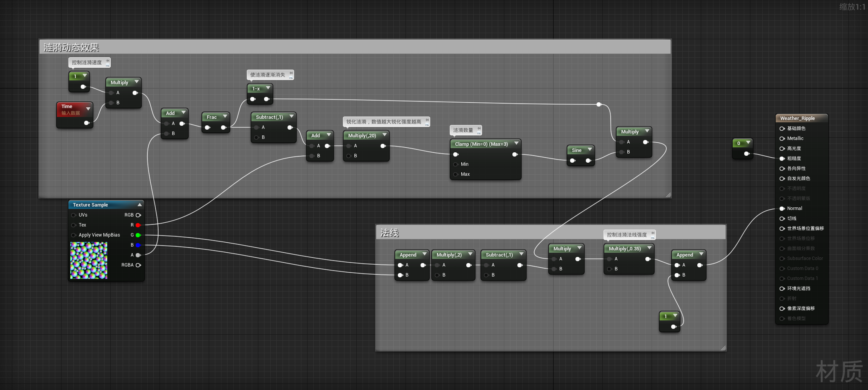Select the reroute node on the 1-x wire
The image size is (868, 390).
pyautogui.click(x=599, y=104)
